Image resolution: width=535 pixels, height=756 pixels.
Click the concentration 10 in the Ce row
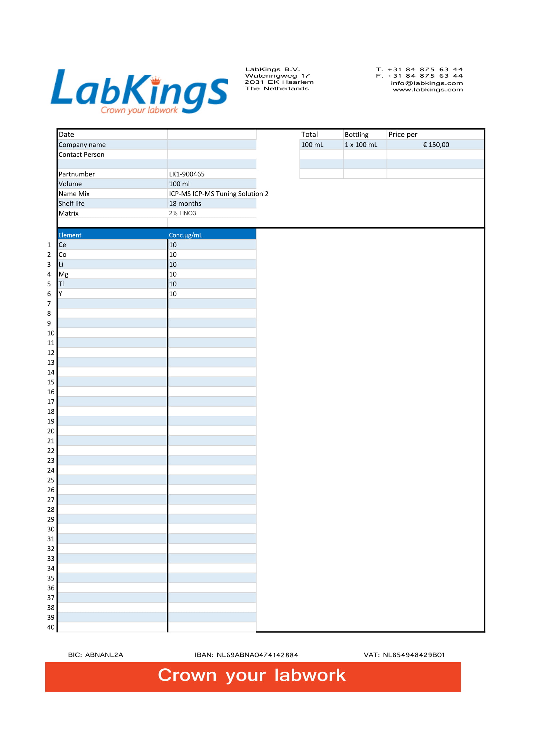coord(173,245)
